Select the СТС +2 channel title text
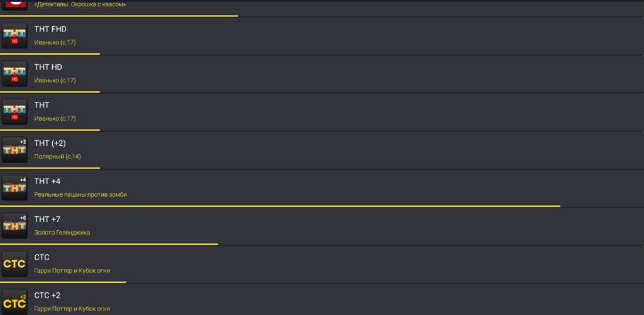 click(x=47, y=296)
